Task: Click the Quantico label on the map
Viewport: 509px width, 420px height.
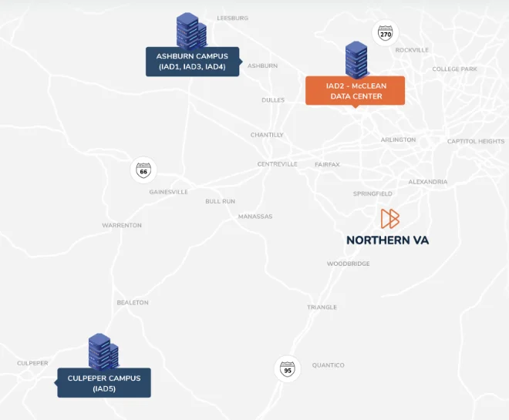Action: pos(328,365)
